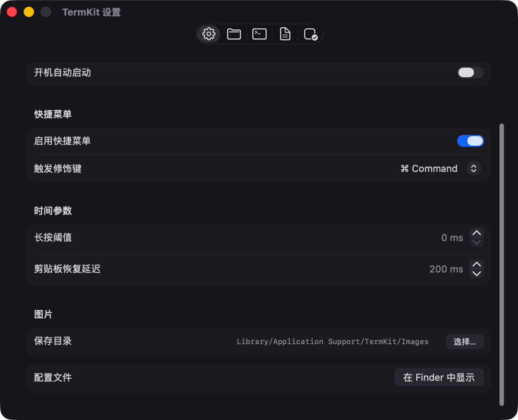Screen dimensions: 518x420
Task: Toggle 开机自动启动 switch
Action: coord(471,72)
